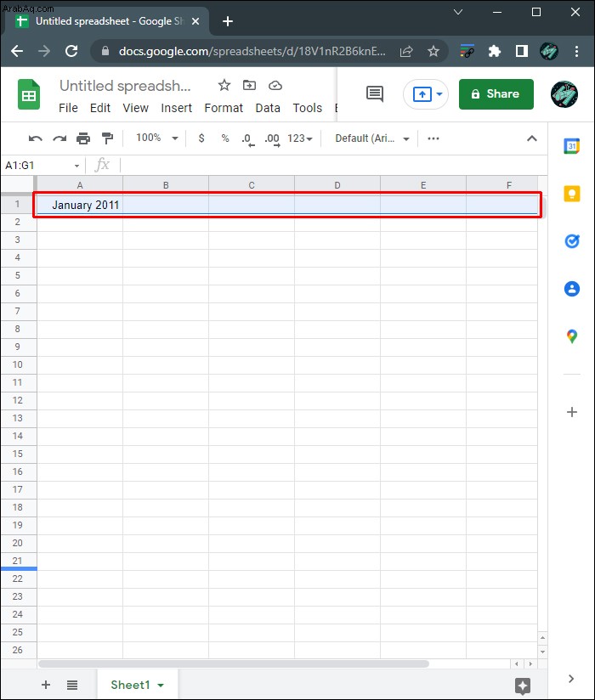This screenshot has width=595, height=700.
Task: Format as percent
Action: point(225,138)
